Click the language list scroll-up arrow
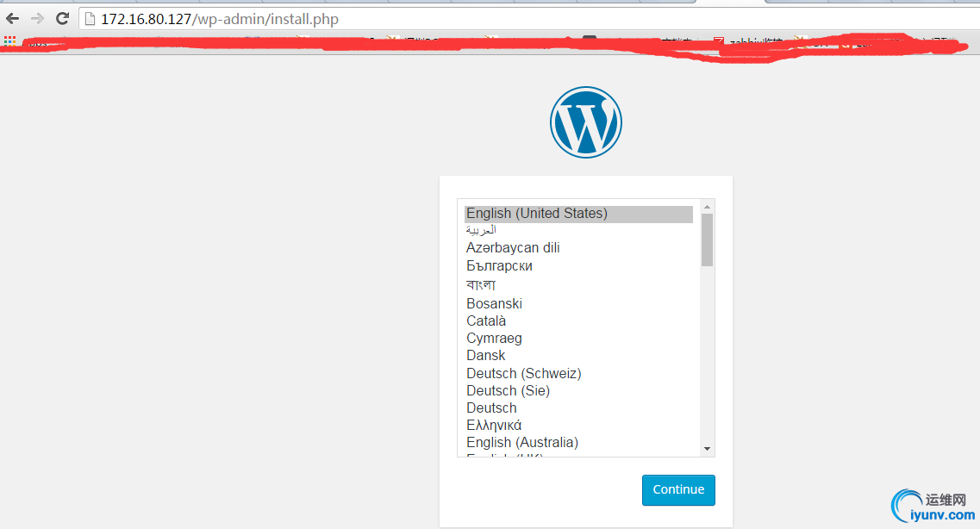Image resolution: width=980 pixels, height=529 pixels. [707, 207]
